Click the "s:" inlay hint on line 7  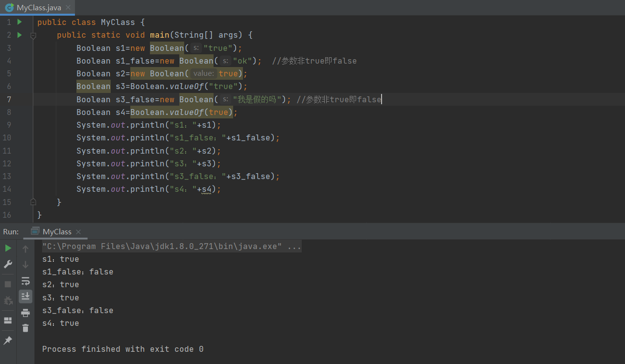click(225, 99)
